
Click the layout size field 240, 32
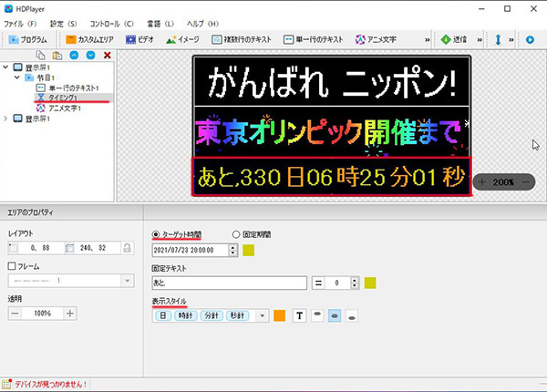98,248
